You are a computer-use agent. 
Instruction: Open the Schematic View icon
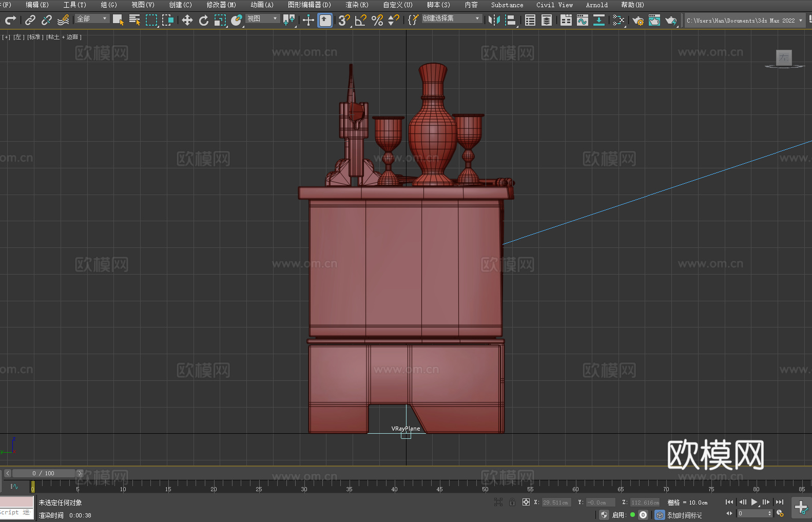599,20
